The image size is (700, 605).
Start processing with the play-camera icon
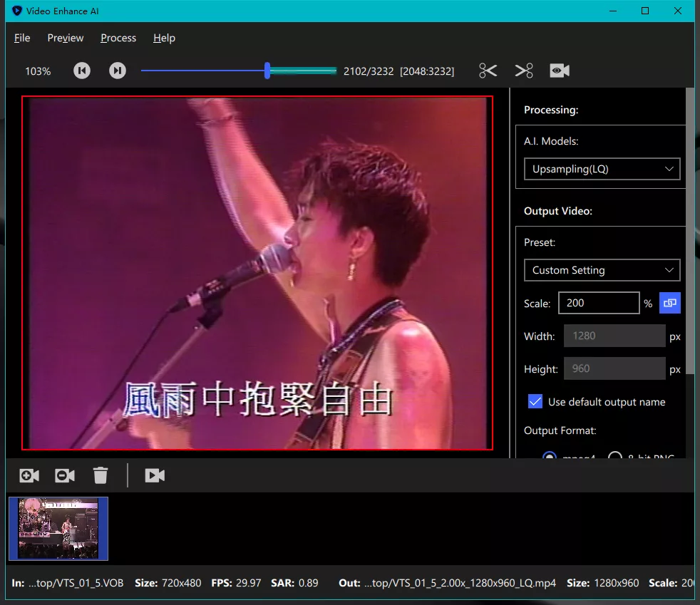click(x=155, y=475)
